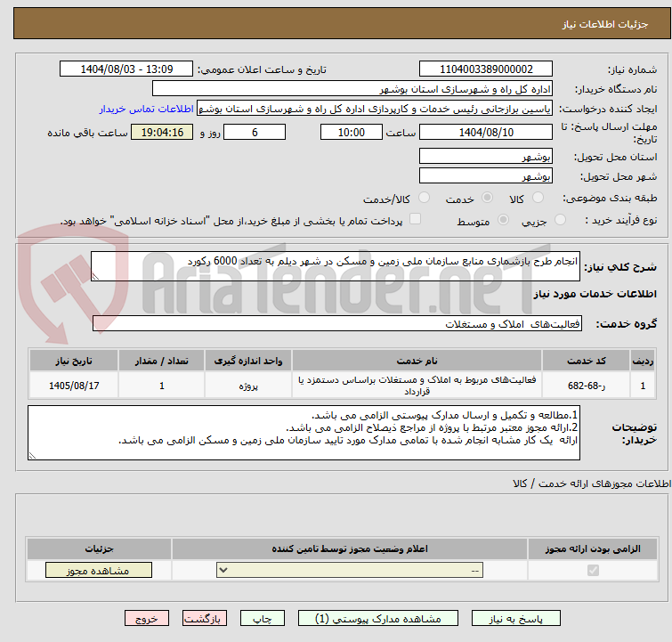Click the general description text area

point(336,265)
